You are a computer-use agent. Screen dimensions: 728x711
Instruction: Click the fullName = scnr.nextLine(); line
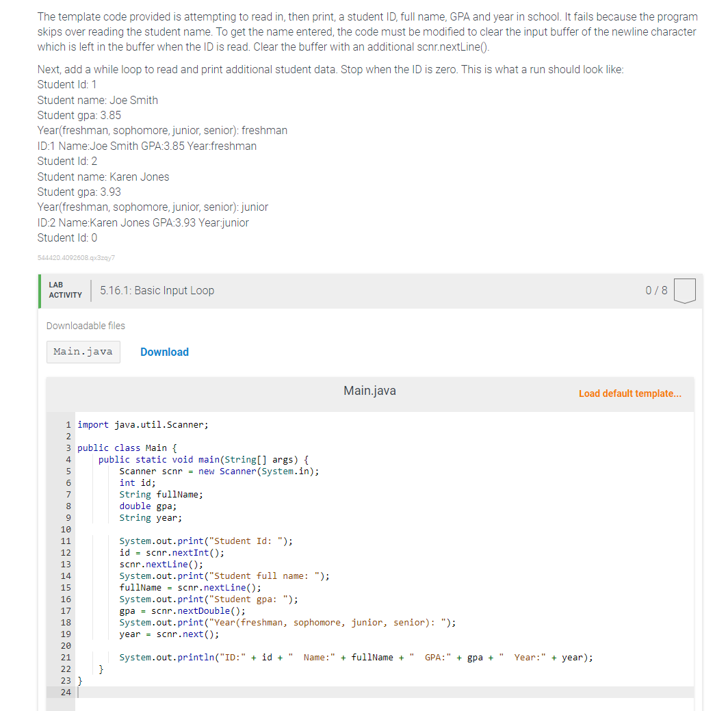click(x=190, y=587)
